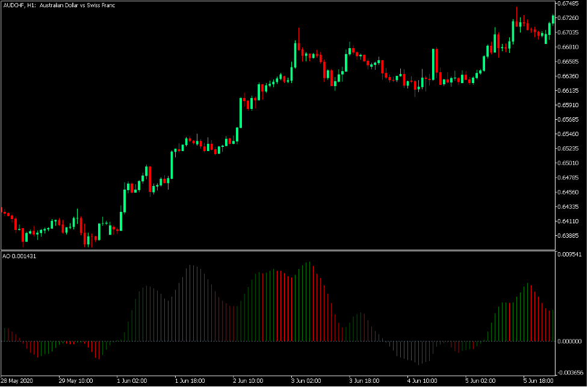Select the rightmost green candlestick

554,21
